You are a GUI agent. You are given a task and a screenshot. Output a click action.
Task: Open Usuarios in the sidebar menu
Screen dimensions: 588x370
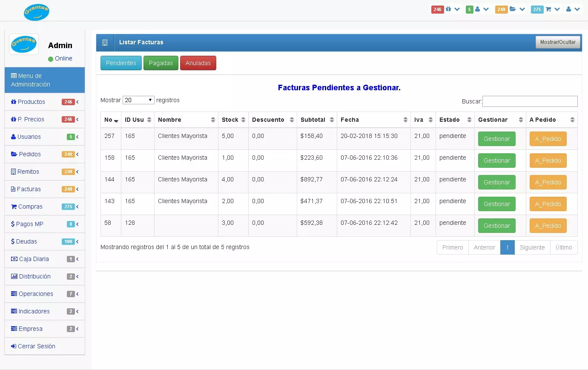tap(45, 137)
